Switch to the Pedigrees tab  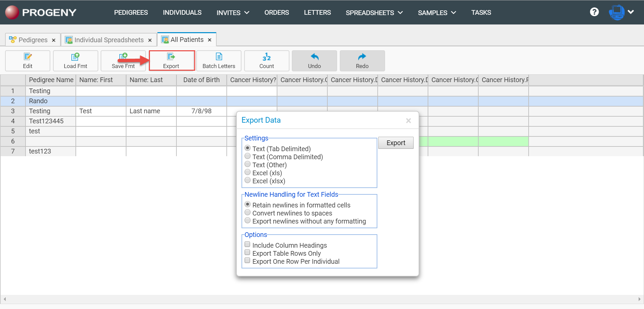(33, 40)
